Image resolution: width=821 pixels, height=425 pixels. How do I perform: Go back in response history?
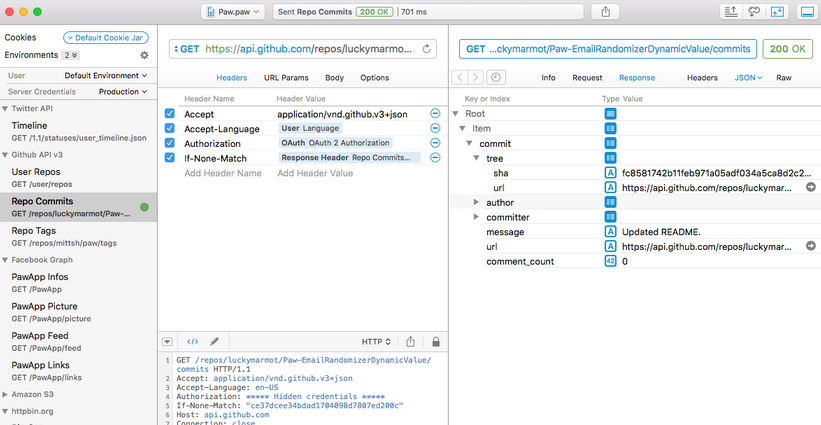tap(460, 77)
